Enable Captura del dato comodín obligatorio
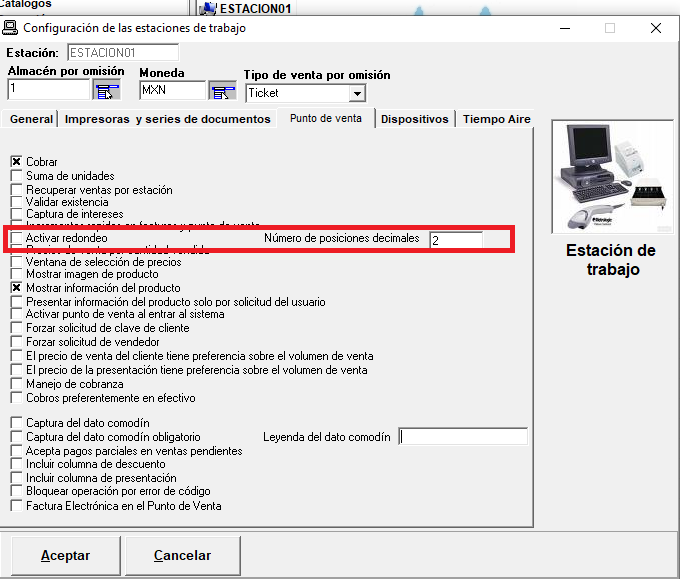 click(x=16, y=436)
